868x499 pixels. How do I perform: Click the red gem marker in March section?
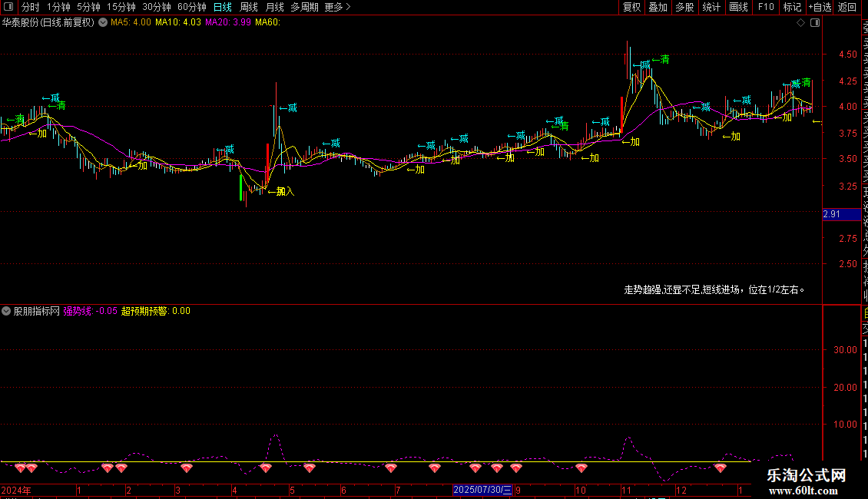(187, 468)
